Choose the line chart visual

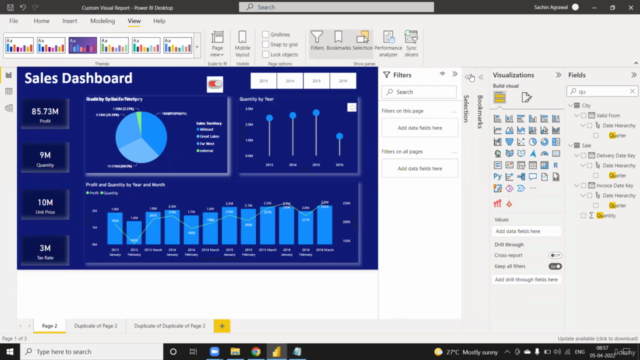point(498,131)
